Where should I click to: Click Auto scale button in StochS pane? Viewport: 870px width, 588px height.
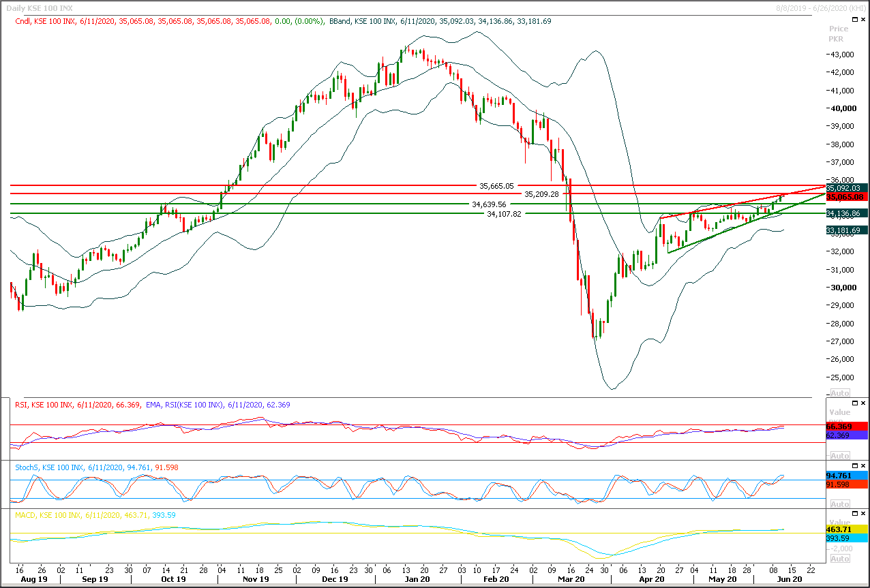(x=840, y=504)
